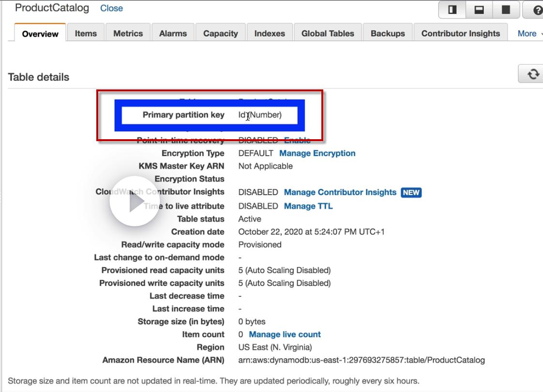Open the Metrics tab

128,33
